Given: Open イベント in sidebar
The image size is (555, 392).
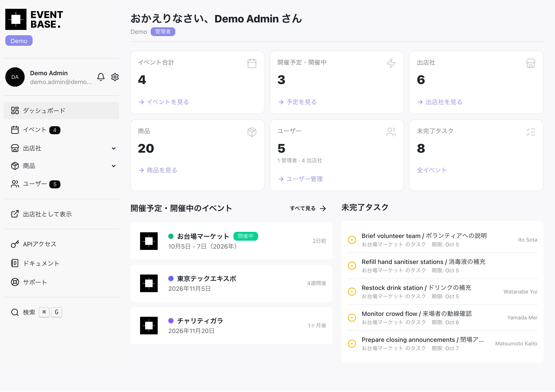Looking at the screenshot, I should pyautogui.click(x=61, y=130).
